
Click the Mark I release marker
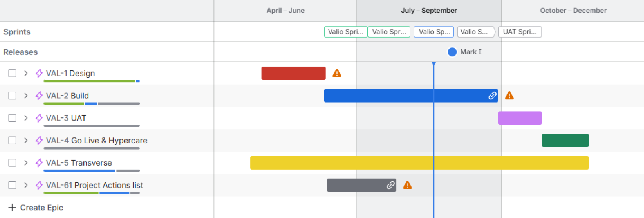[x=452, y=52]
